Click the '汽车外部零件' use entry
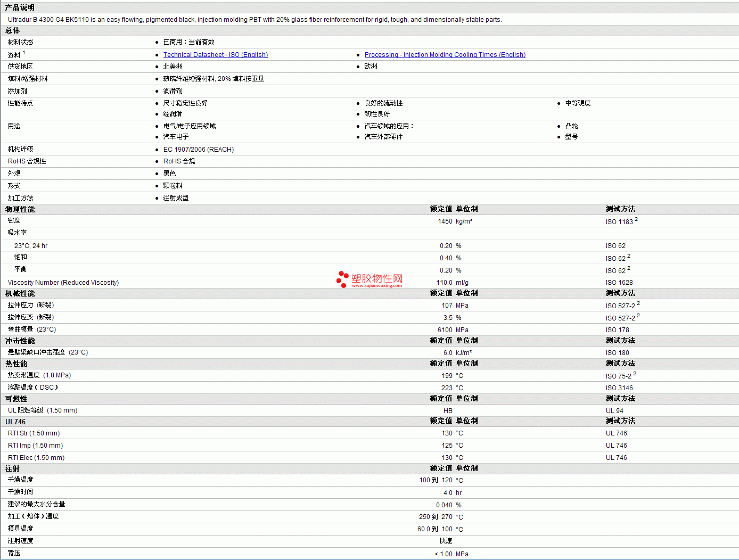Screen dimensions: 739x560 [383, 137]
